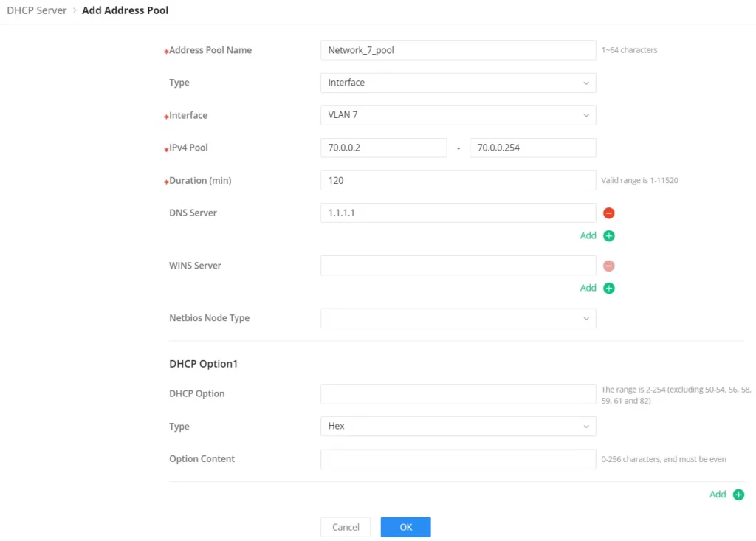Click green plus icon under DNS Server

[x=608, y=235]
